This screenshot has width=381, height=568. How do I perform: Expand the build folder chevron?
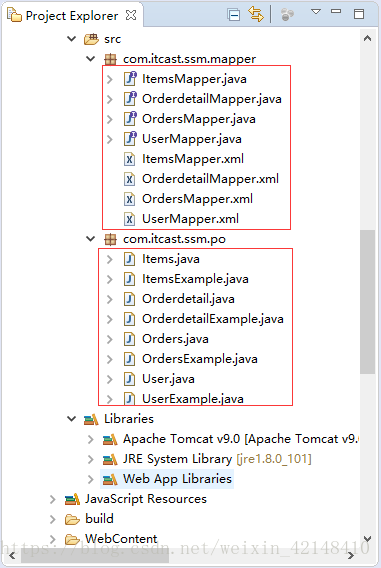pos(53,519)
